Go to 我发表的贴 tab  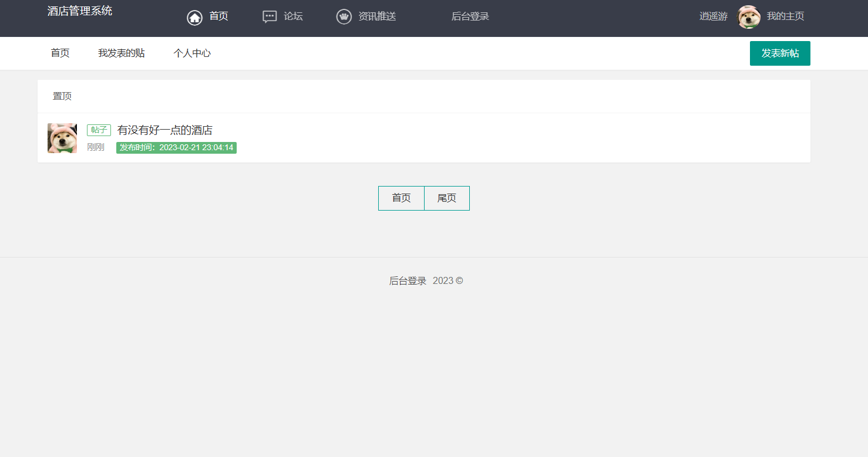(x=121, y=53)
